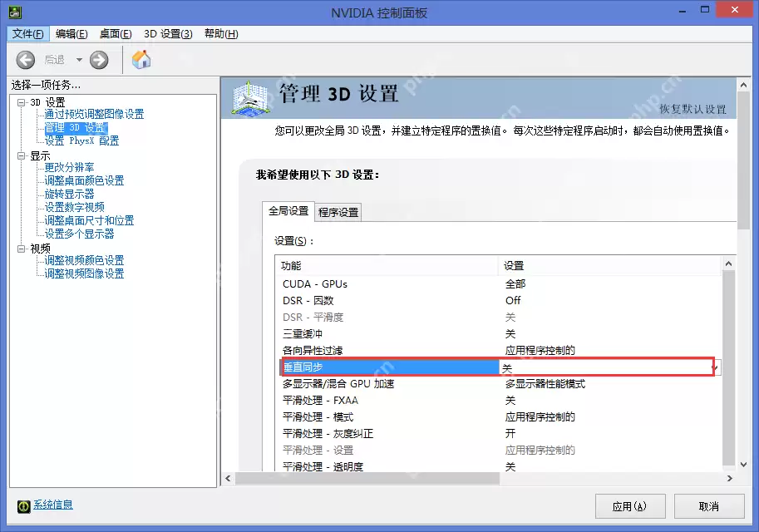759x532 pixels.
Task: Click the back navigation arrow
Action: click(x=25, y=59)
